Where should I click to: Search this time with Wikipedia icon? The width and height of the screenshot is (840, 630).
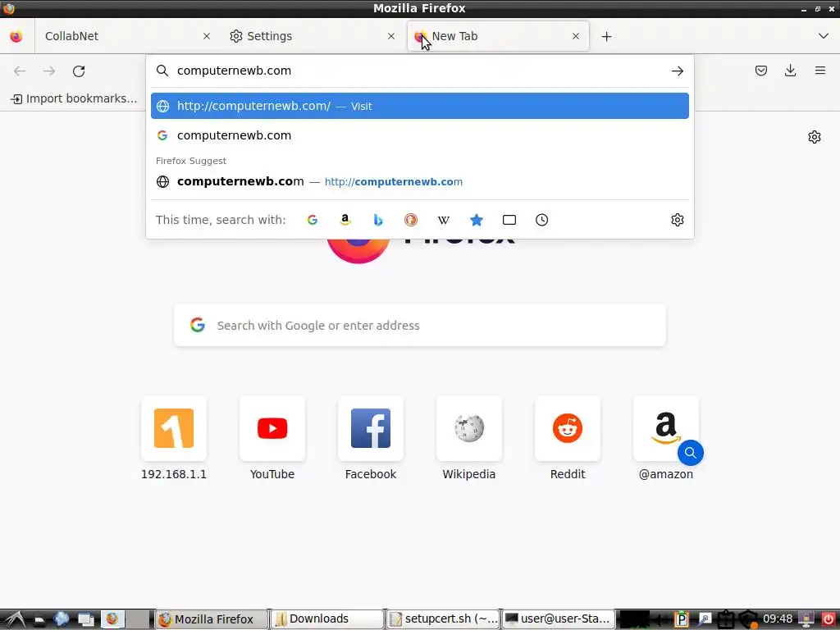(444, 220)
